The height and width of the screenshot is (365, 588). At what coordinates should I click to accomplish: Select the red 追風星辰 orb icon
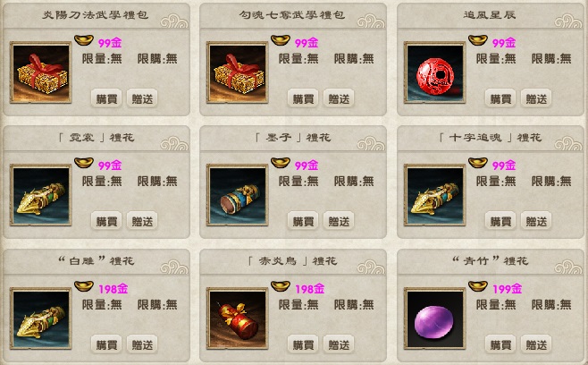click(x=434, y=72)
